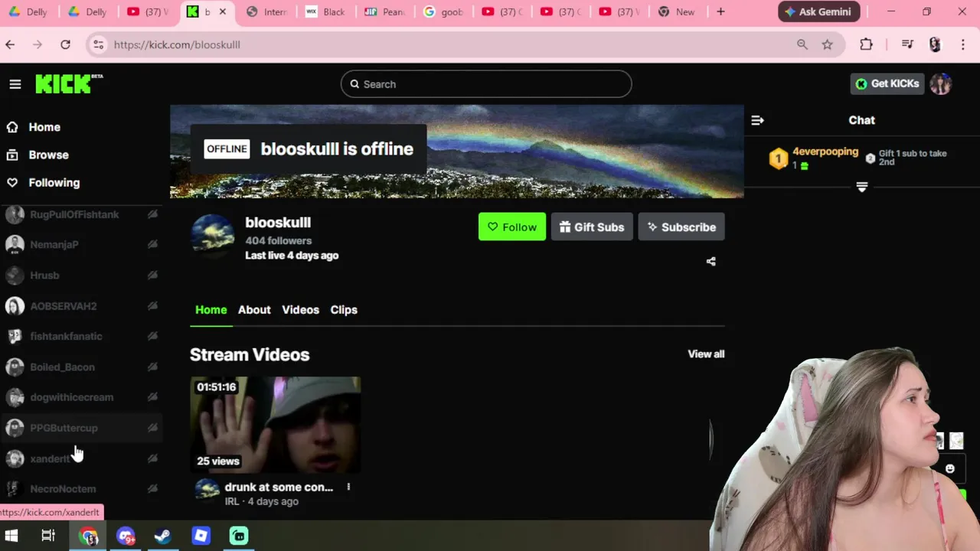
Task: Open NemanjaP channel in sidebar
Action: 82,244
